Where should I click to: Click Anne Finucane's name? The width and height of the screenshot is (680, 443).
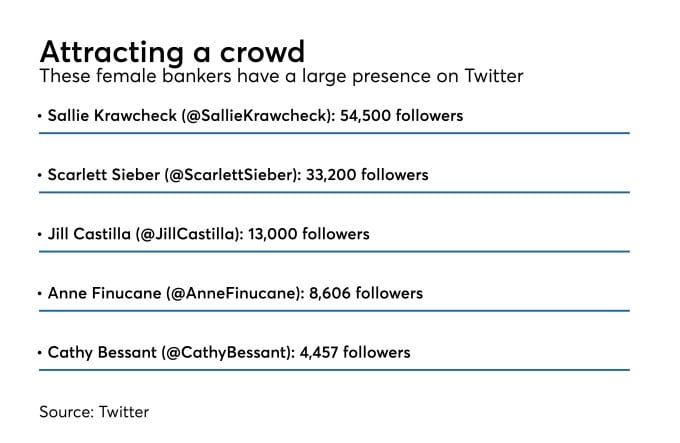tap(105, 293)
